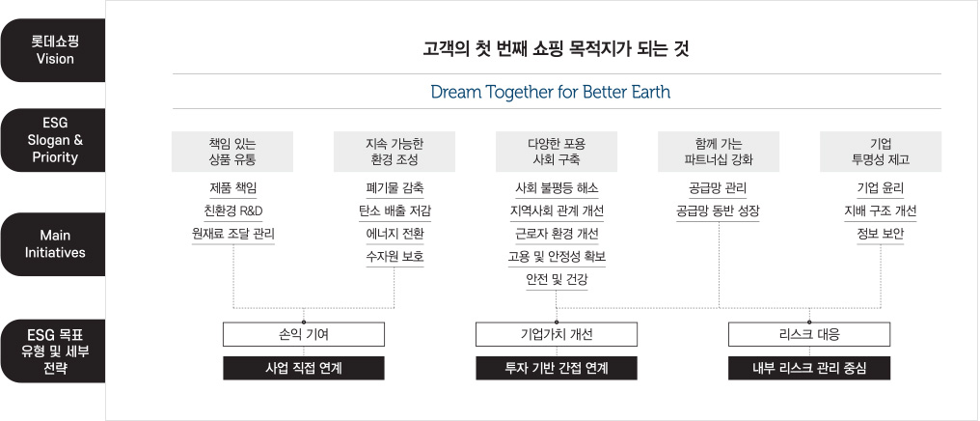Click the 책임 있는 상품 유통 priority box
Image resolution: width=980 pixels, height=421 pixels.
click(x=232, y=152)
